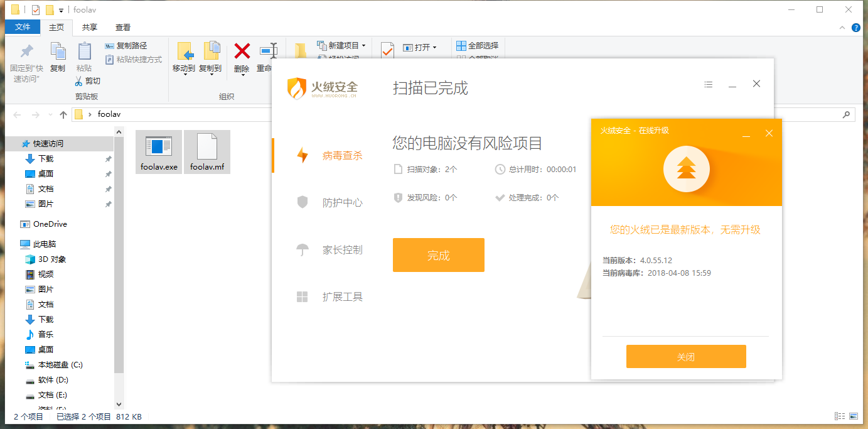
Task: Switch to details view icon in status bar
Action: [x=840, y=416]
